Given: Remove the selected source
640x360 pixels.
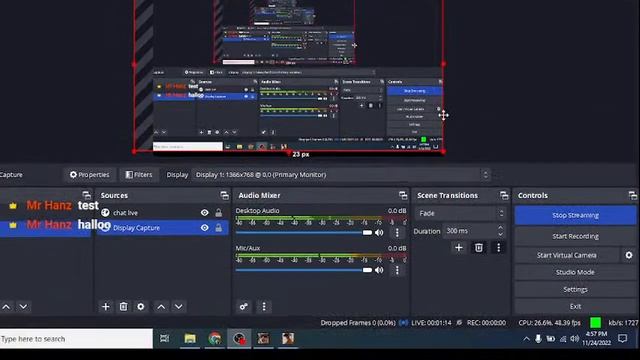Looking at the screenshot, I should 123,307.
